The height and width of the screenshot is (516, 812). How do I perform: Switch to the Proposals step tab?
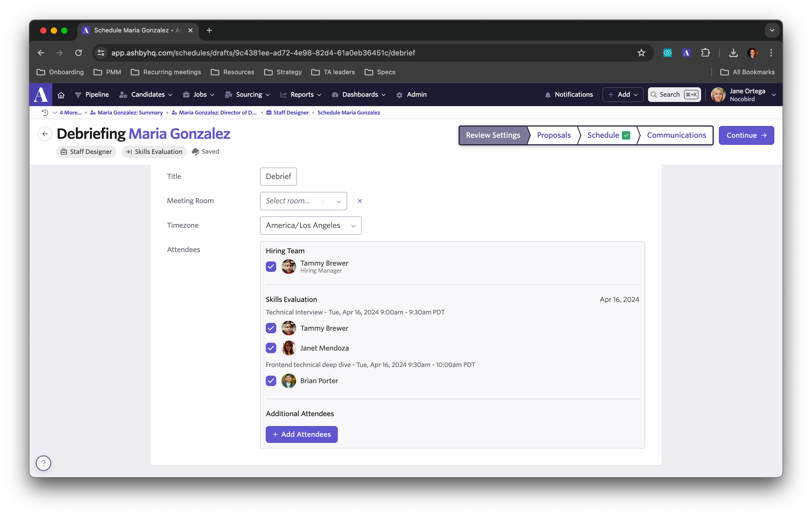tap(553, 135)
